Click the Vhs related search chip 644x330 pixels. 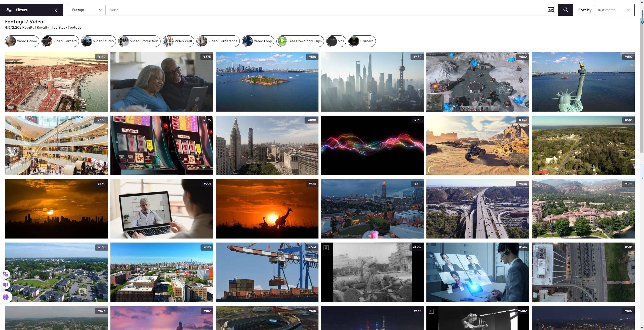tap(336, 41)
